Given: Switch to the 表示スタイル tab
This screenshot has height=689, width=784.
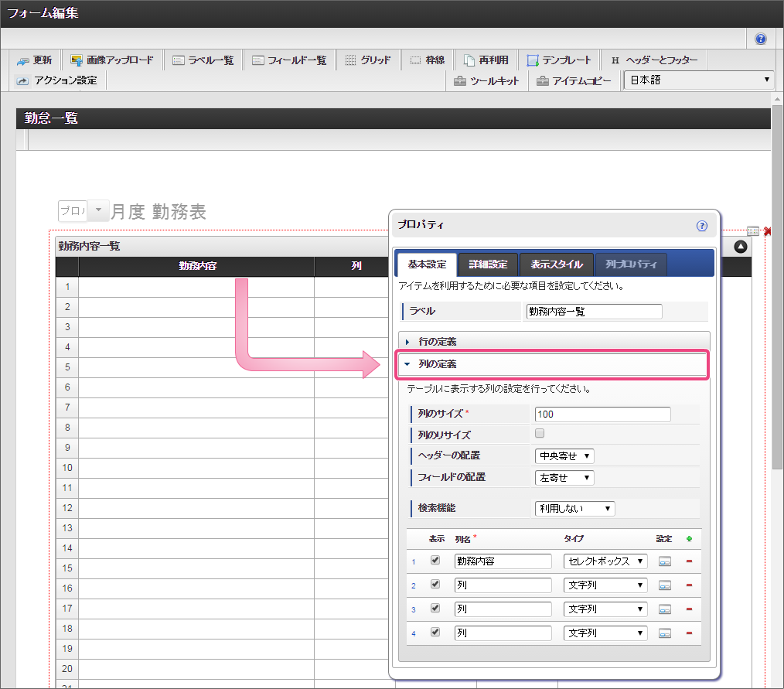Looking at the screenshot, I should tap(556, 264).
